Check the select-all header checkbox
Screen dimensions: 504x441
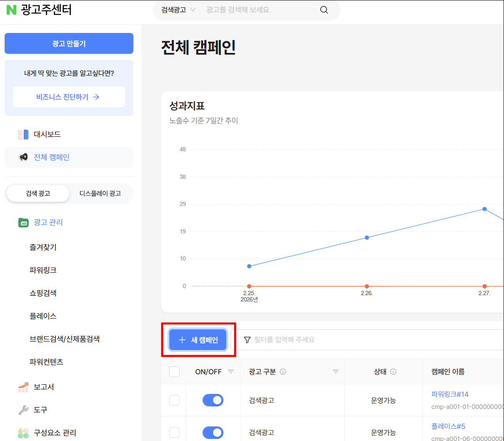pyautogui.click(x=175, y=372)
